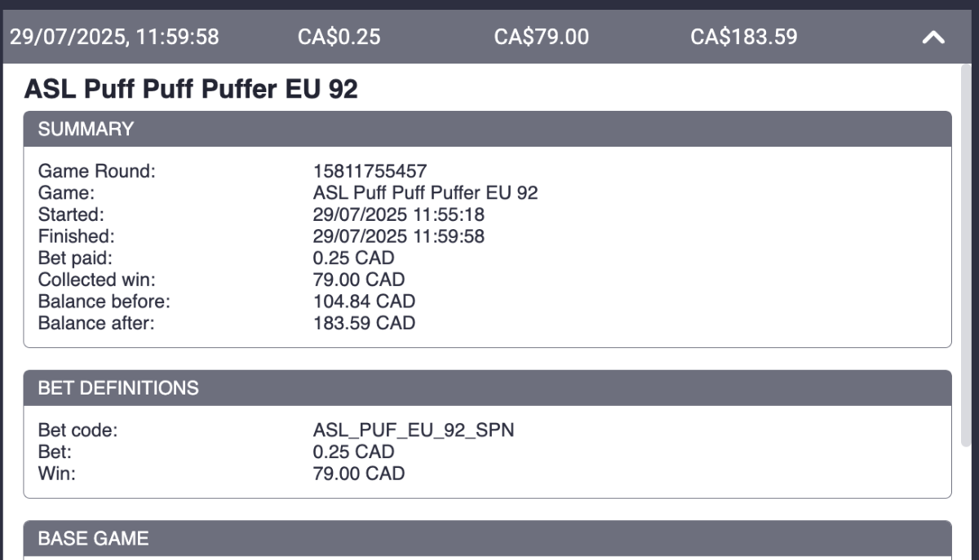Click the Balance before value 104.84 CAD

point(364,302)
